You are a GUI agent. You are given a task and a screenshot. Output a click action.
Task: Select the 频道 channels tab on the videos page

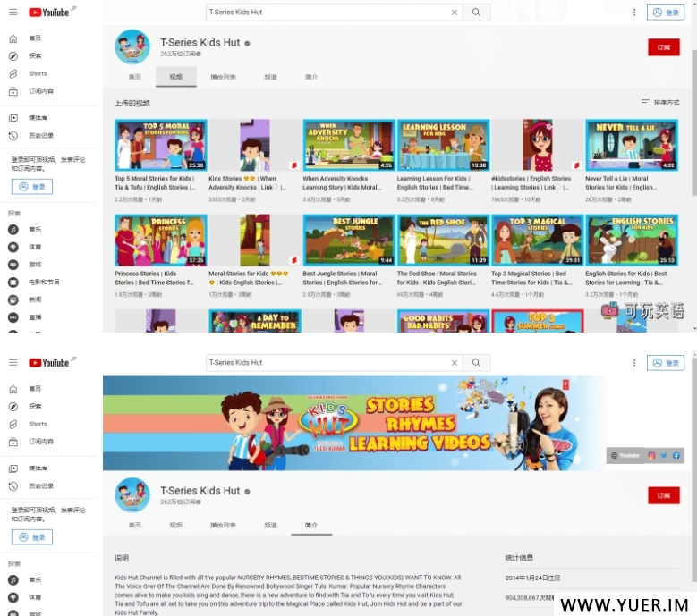coord(270,77)
